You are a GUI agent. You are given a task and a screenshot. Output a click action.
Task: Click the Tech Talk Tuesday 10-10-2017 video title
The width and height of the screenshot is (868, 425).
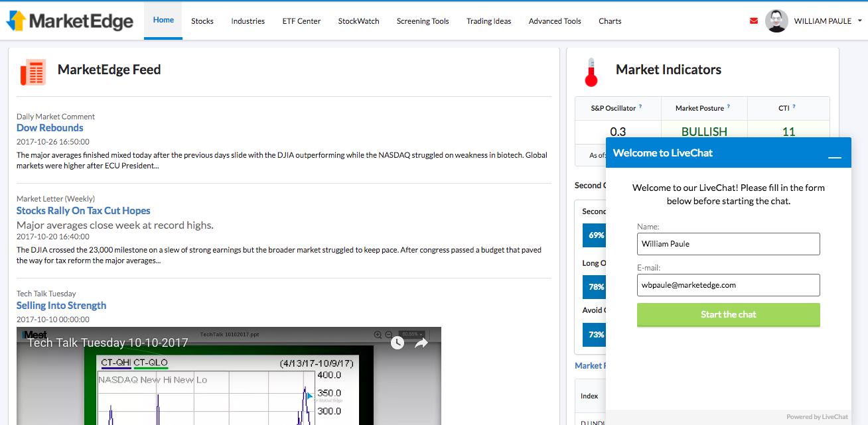coord(108,343)
